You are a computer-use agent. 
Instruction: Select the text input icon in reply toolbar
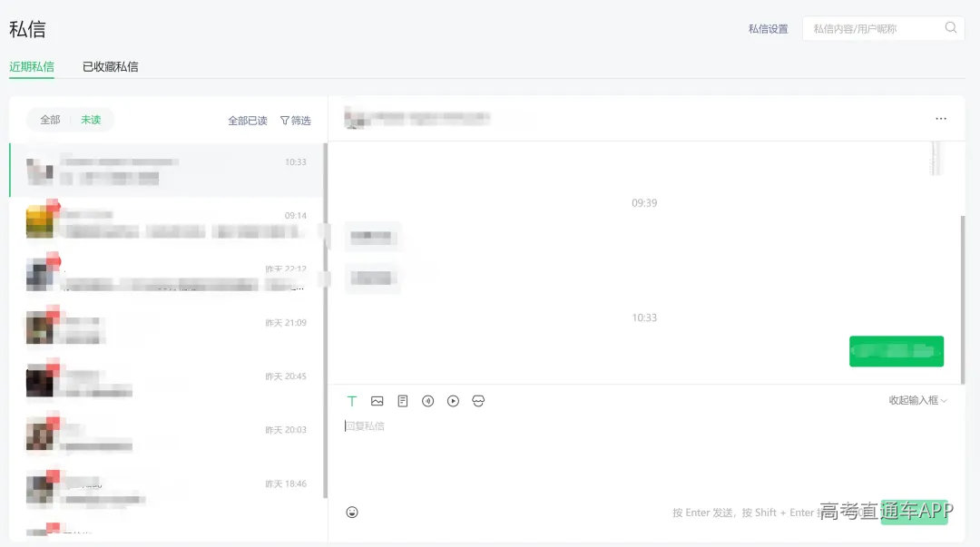click(x=352, y=401)
